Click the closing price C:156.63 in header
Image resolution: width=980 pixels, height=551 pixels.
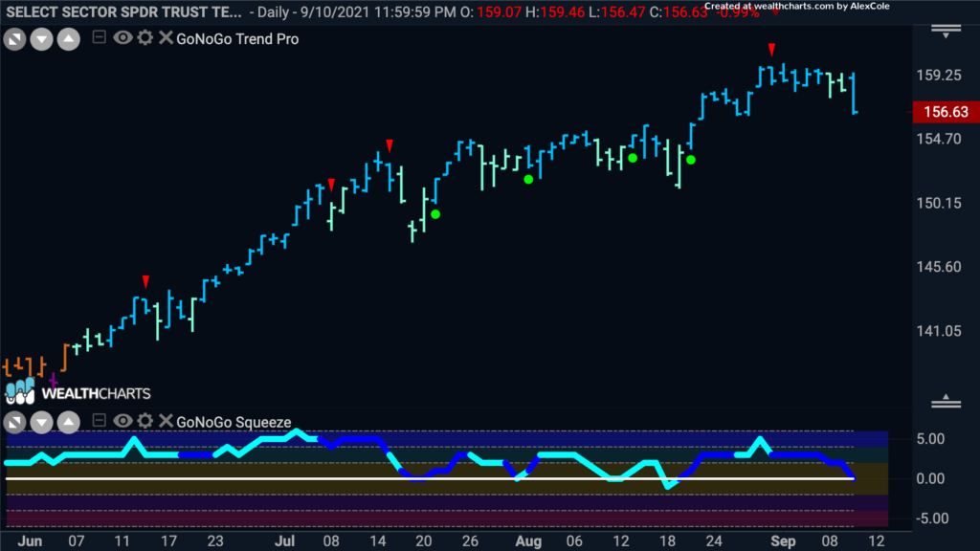(679, 11)
